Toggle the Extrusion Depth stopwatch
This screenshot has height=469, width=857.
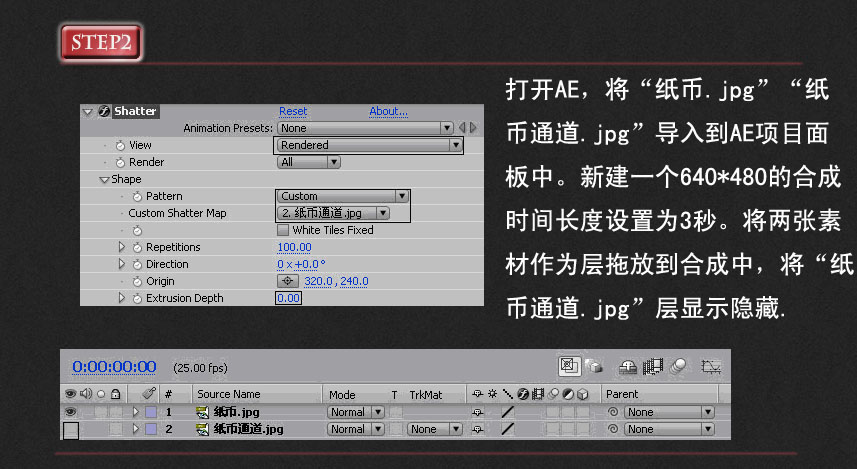(137, 298)
